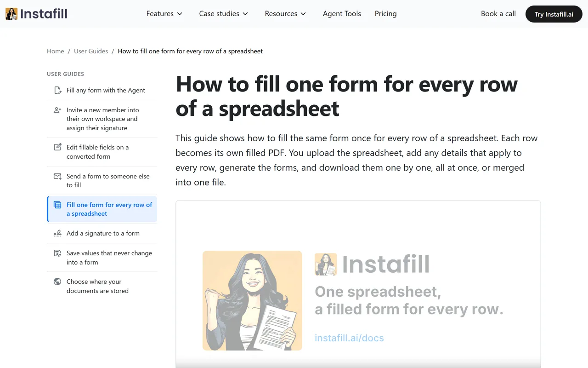Click the save values form icon
Image resolution: width=588 pixels, height=368 pixels.
click(57, 253)
